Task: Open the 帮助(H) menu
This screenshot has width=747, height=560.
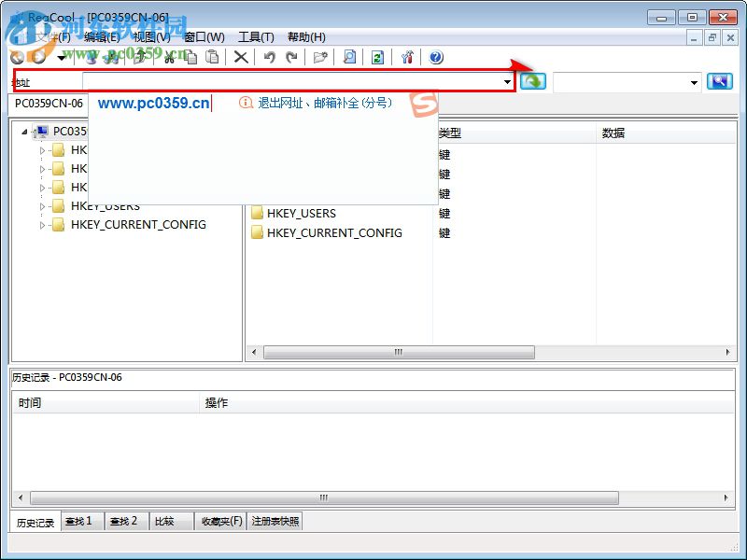Action: tap(307, 37)
